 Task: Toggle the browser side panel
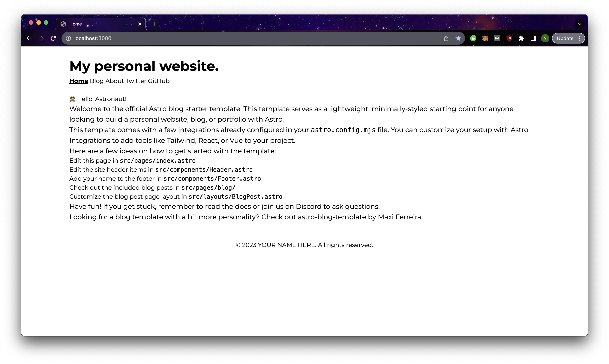click(x=533, y=38)
